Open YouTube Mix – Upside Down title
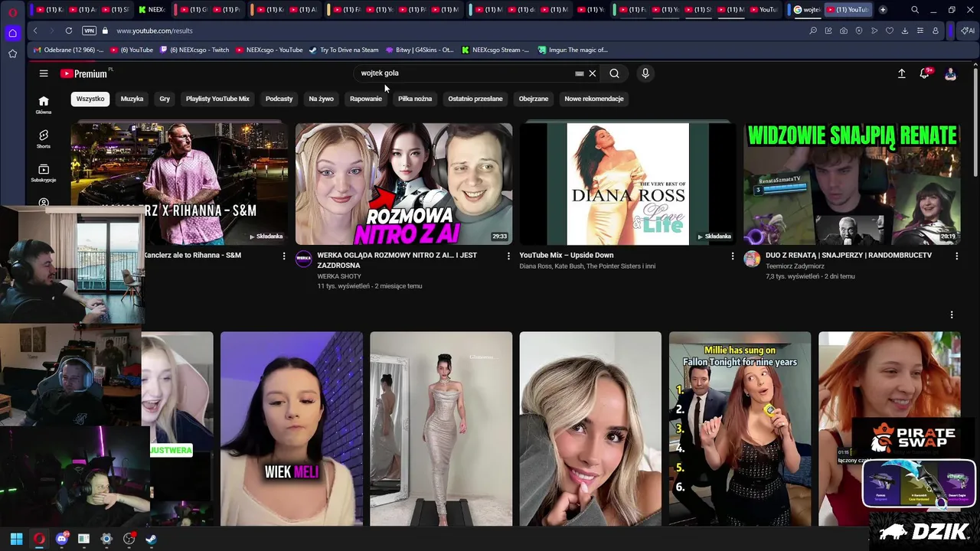 (567, 256)
